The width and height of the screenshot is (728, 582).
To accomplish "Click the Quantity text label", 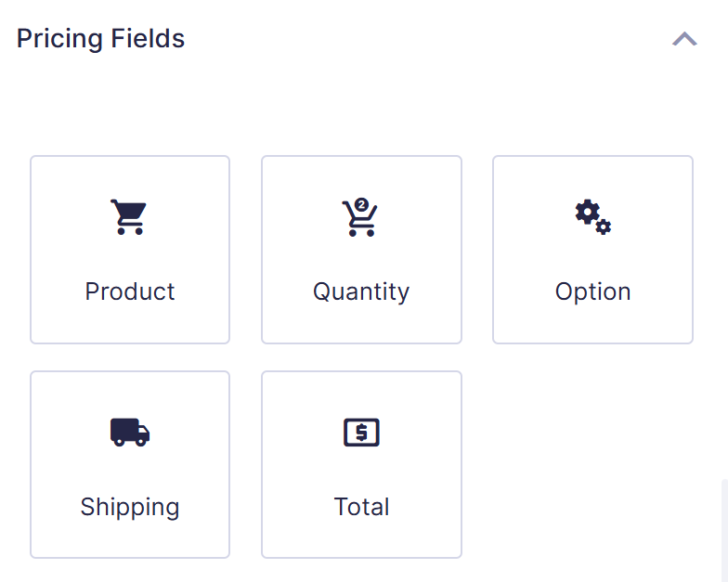I will [x=361, y=291].
